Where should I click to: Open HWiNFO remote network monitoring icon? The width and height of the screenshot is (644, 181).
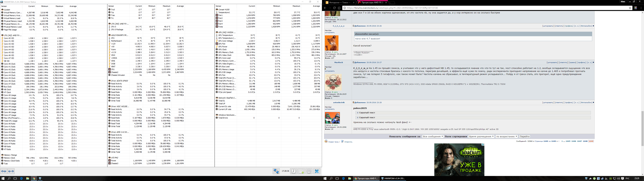276,171
